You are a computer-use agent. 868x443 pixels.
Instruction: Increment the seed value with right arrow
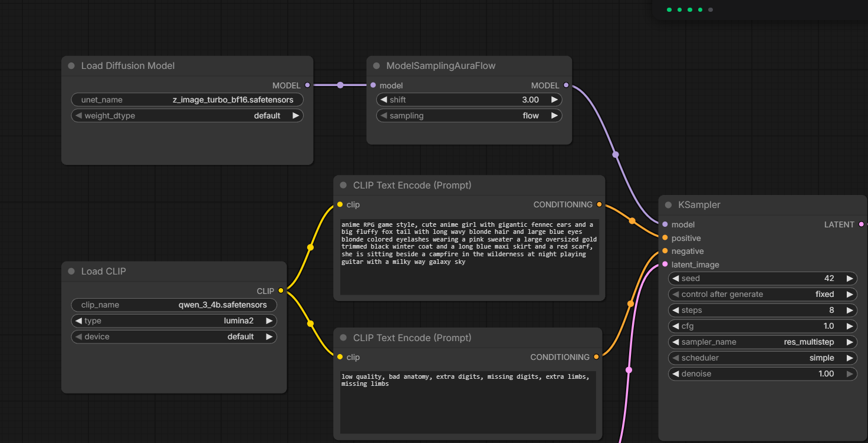(x=849, y=278)
